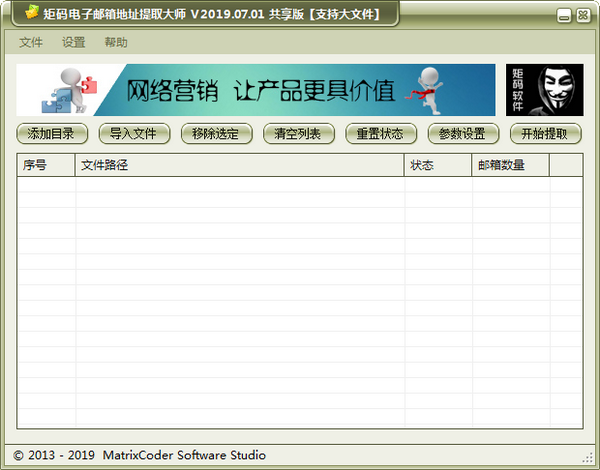600x470 pixels.
Task: Close the email extractor window
Action: (582, 14)
